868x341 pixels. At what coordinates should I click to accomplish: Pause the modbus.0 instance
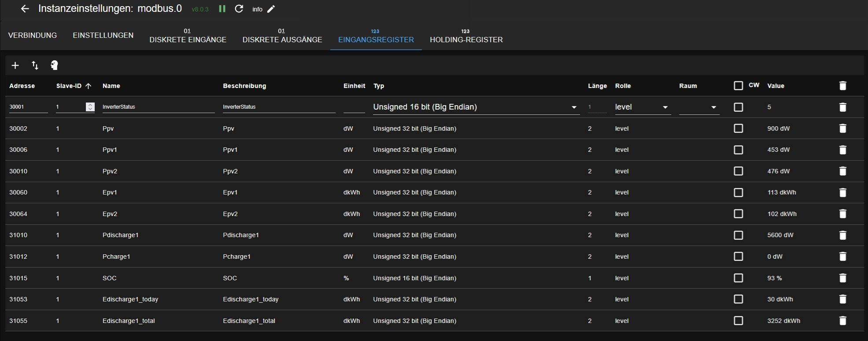point(222,9)
